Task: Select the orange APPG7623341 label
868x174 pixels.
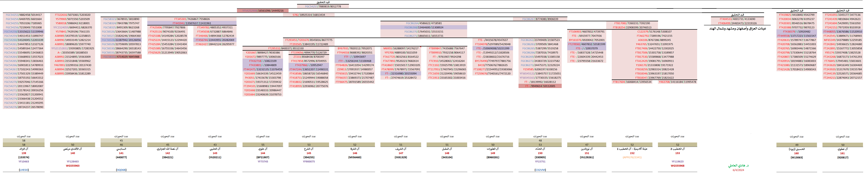Action: pos(632,157)
